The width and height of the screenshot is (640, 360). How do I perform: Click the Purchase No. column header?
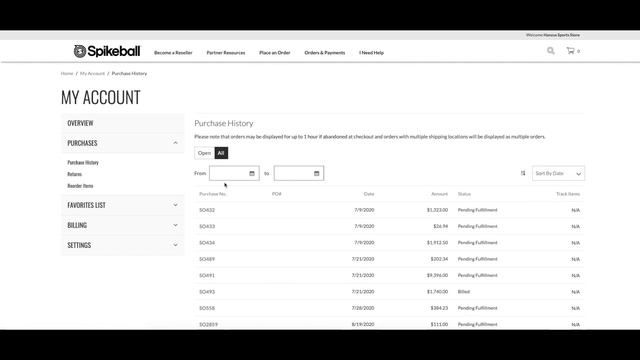213,194
